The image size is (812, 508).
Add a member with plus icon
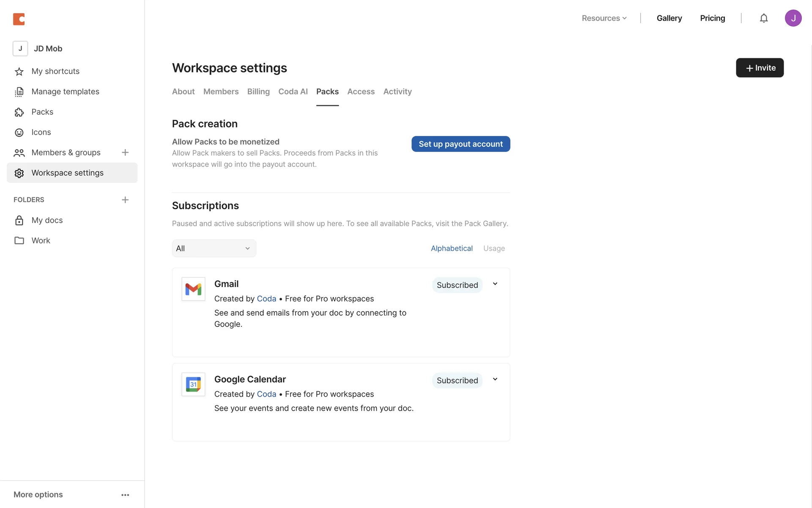(125, 152)
